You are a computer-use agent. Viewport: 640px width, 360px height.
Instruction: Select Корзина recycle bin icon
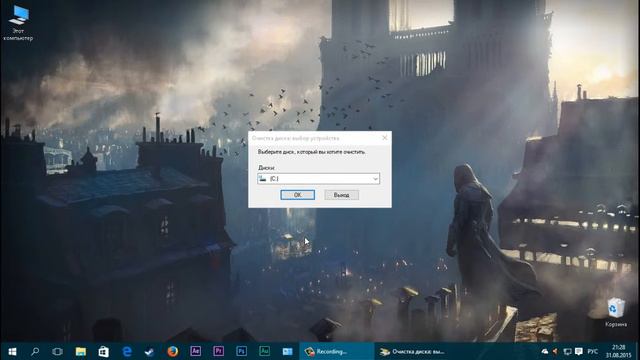pos(616,313)
